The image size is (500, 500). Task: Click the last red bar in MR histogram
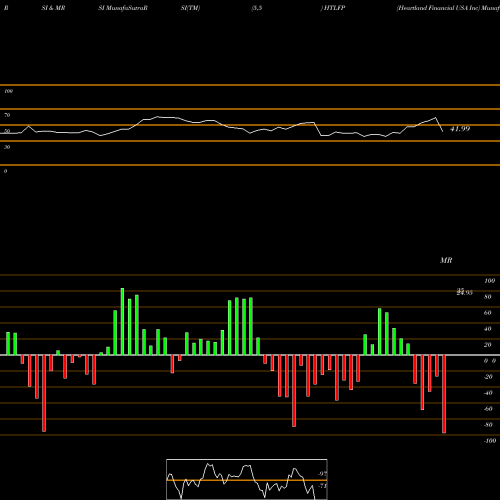(444, 394)
